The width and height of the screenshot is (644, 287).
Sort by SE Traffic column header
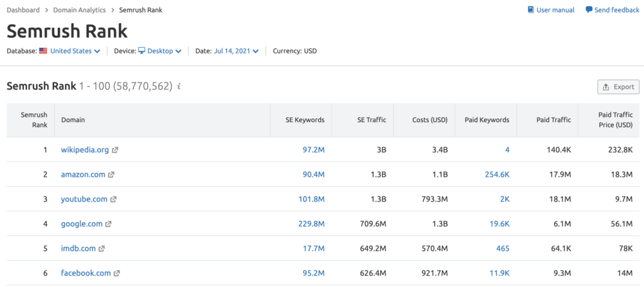click(x=372, y=120)
